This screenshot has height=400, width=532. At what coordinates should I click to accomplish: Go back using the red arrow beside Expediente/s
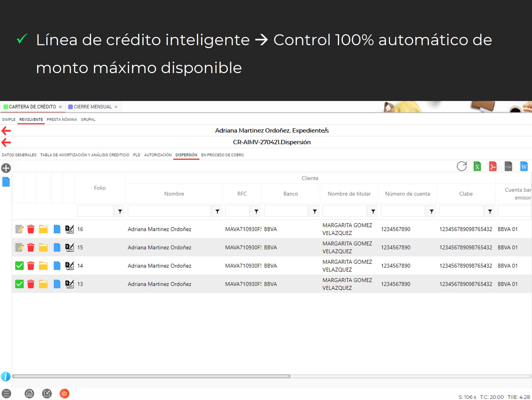click(x=6, y=130)
